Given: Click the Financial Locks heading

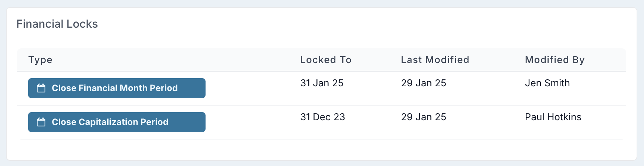Looking at the screenshot, I should [x=57, y=24].
